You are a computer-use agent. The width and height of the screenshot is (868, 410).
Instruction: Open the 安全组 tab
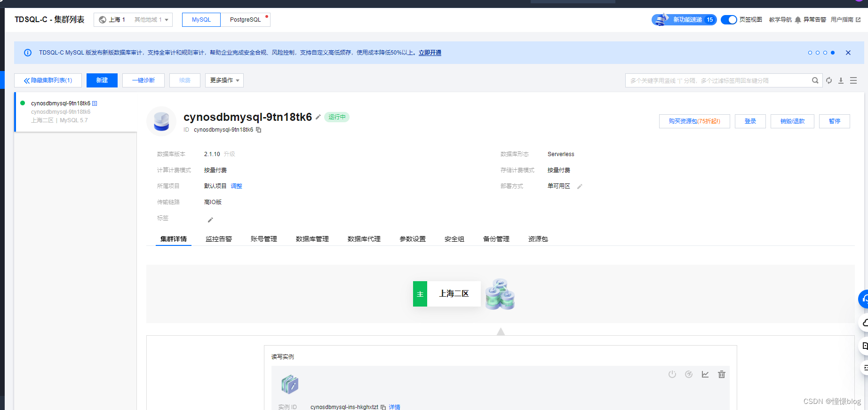click(x=454, y=239)
